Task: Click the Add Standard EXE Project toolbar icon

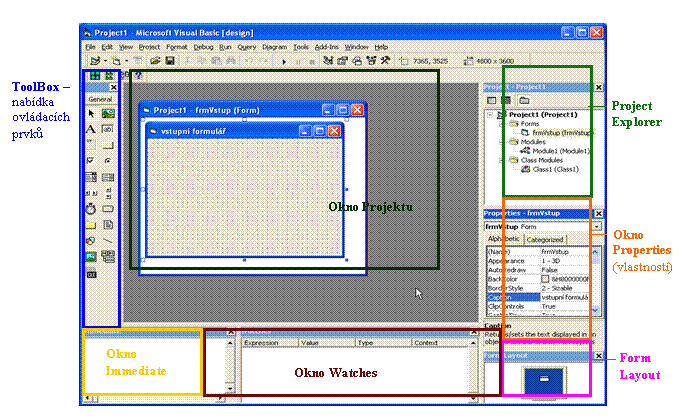Action: (x=95, y=61)
